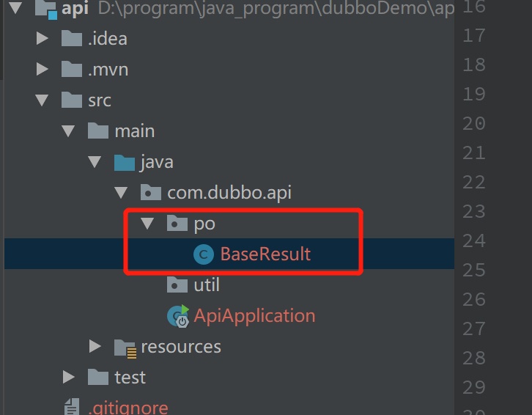Viewport: 532px width, 415px height.
Task: Collapse the po package arrow
Action: [x=147, y=224]
